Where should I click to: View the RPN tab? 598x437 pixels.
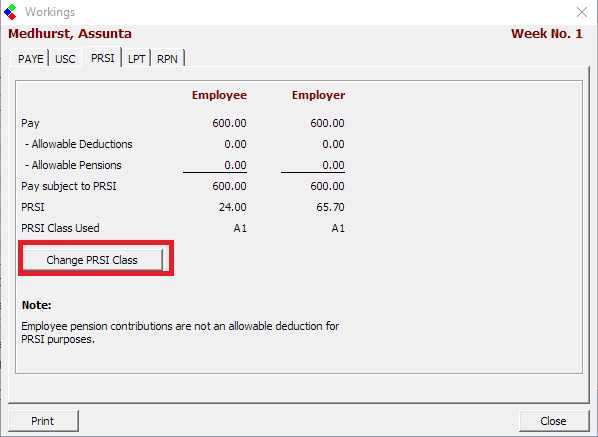pos(167,59)
